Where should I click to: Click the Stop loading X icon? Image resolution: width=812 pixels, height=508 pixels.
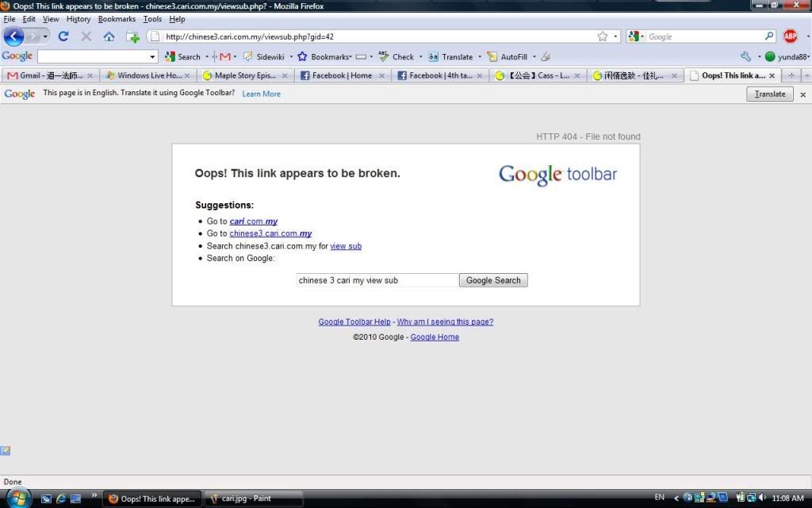pos(86,37)
